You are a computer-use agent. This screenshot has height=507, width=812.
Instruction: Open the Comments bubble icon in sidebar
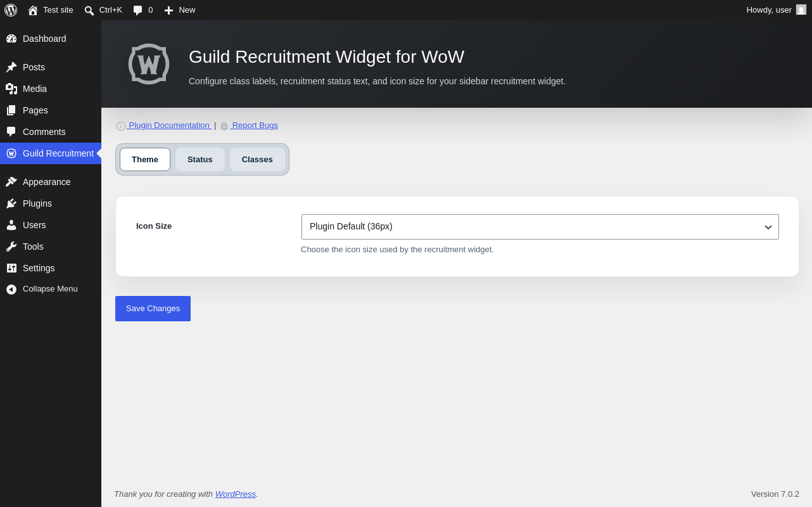pos(11,132)
